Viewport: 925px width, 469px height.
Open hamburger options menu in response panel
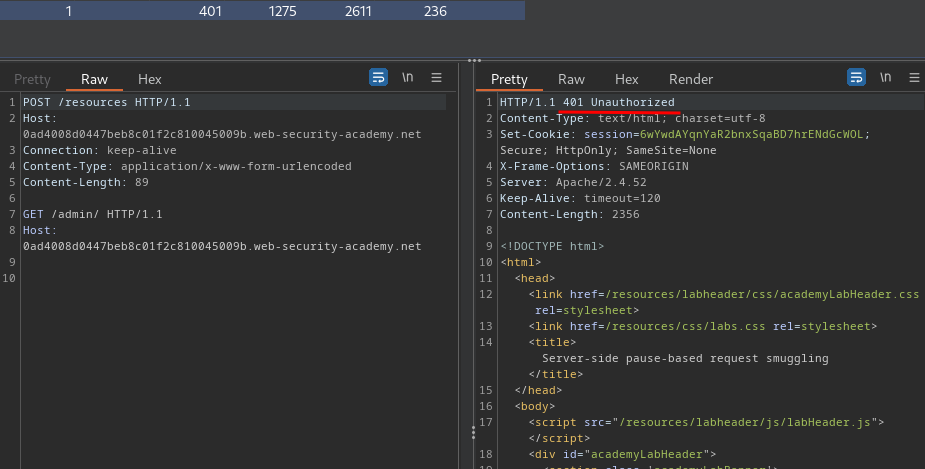[x=914, y=77]
